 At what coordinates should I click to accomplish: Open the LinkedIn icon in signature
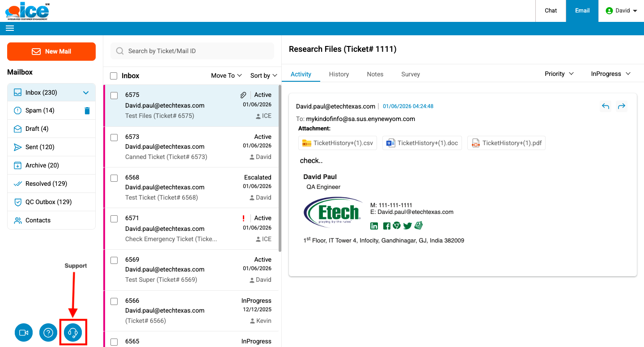coord(374,226)
